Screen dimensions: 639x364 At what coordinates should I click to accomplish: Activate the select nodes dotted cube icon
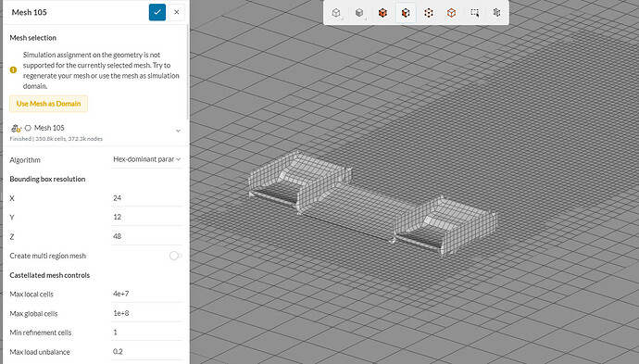[x=428, y=13]
